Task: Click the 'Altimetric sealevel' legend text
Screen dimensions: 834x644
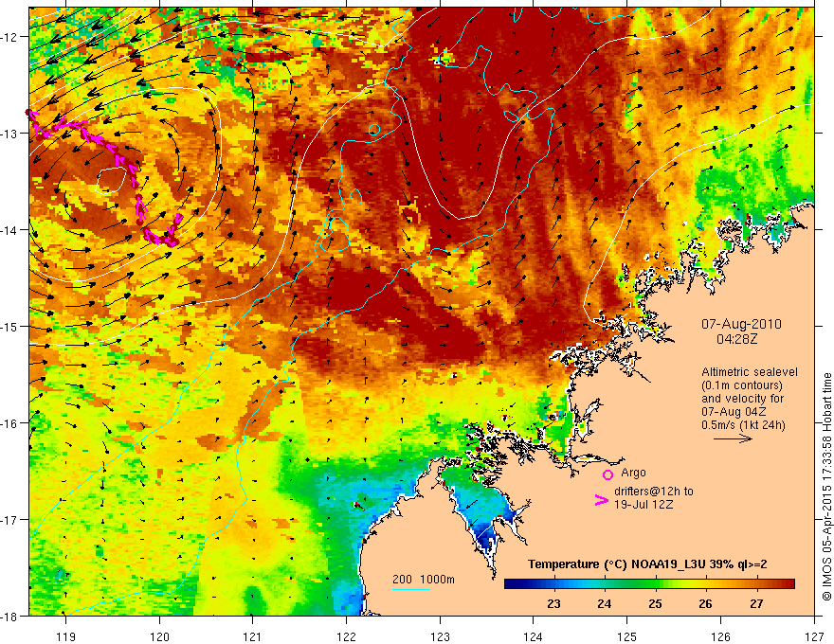Action: (x=750, y=372)
